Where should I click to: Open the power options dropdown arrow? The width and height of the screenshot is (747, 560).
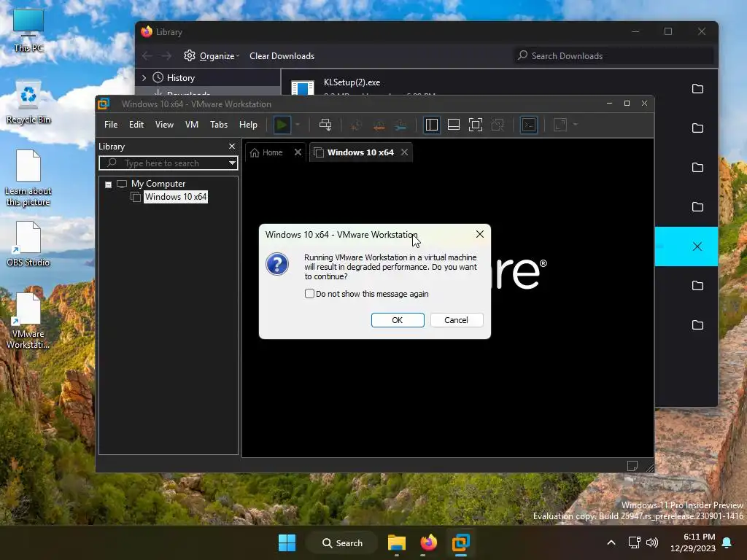298,125
